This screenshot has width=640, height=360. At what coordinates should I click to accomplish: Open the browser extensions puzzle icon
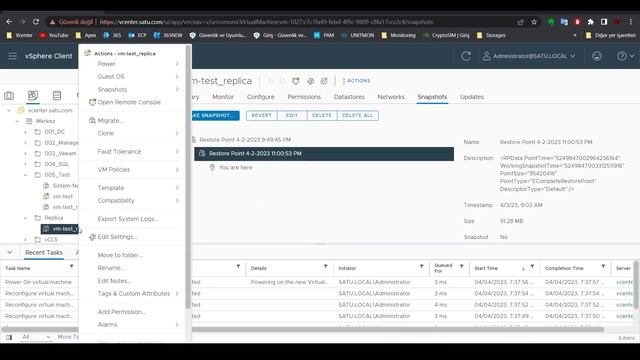(590, 22)
